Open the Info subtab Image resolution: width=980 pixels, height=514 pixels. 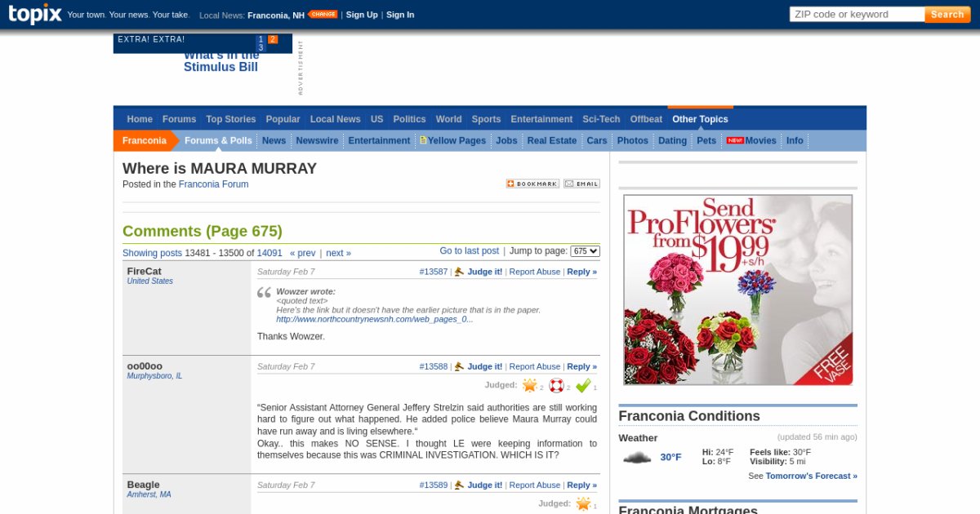pos(795,140)
